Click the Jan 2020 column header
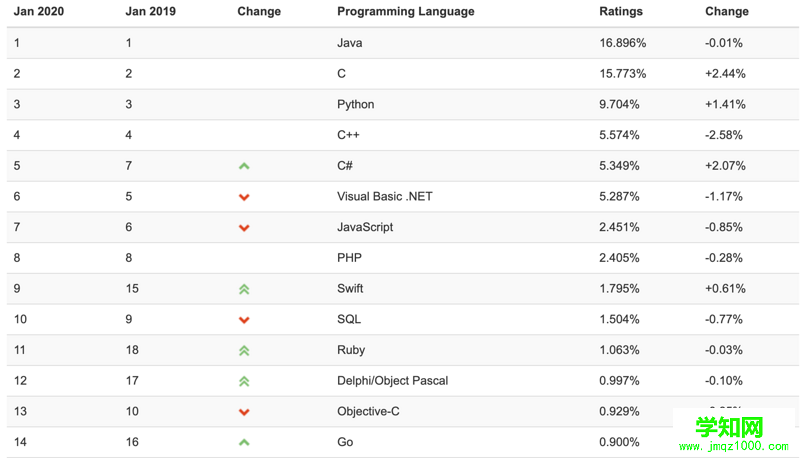800x458 pixels. point(39,11)
